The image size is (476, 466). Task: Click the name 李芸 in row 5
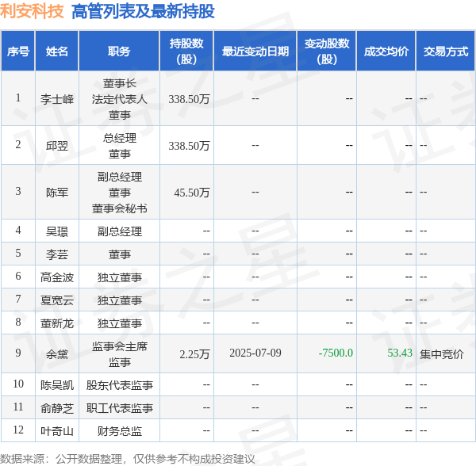[57, 254]
